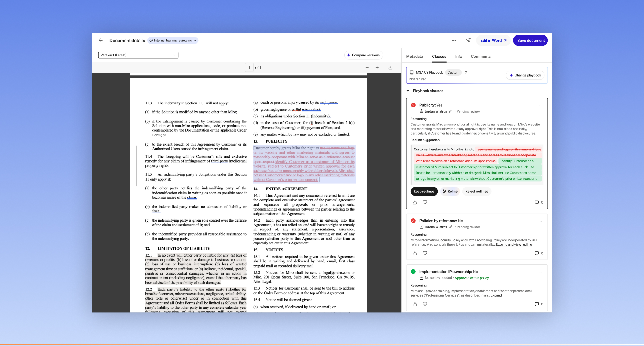Screen dimensions: 644x346
Task: Zoom out document with minus icon
Action: [x=367, y=68]
